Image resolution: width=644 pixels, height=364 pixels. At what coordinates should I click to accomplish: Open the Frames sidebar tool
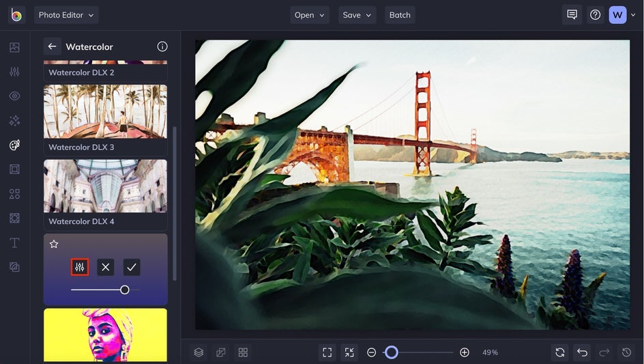[x=14, y=169]
